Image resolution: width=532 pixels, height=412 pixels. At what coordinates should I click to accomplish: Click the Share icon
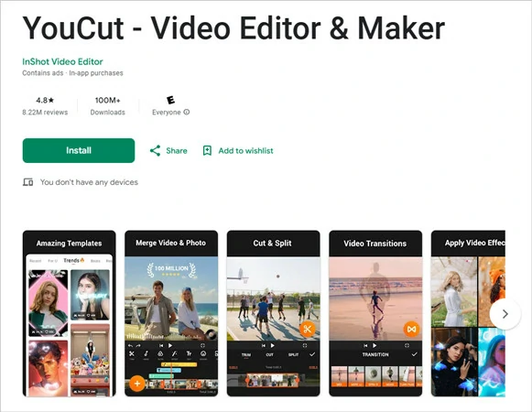(x=155, y=151)
